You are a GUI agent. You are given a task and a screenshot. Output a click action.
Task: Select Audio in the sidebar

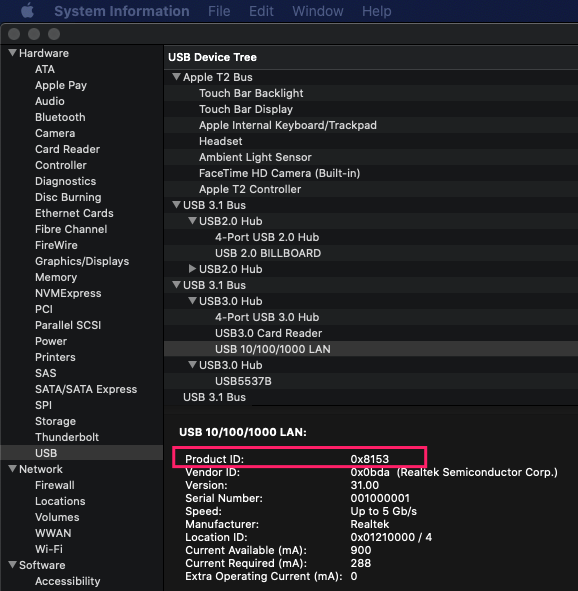(x=50, y=101)
